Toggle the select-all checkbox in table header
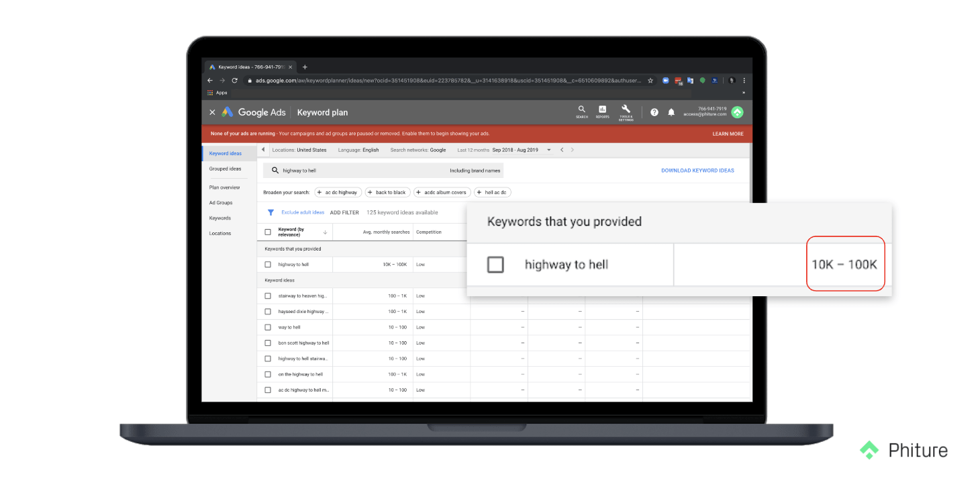This screenshot has height=493, width=980. [268, 232]
